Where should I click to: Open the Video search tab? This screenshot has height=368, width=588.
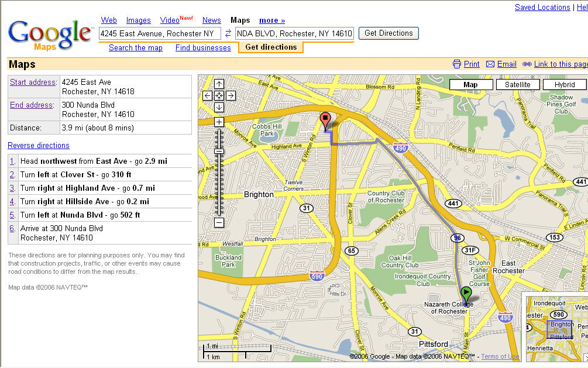(170, 20)
